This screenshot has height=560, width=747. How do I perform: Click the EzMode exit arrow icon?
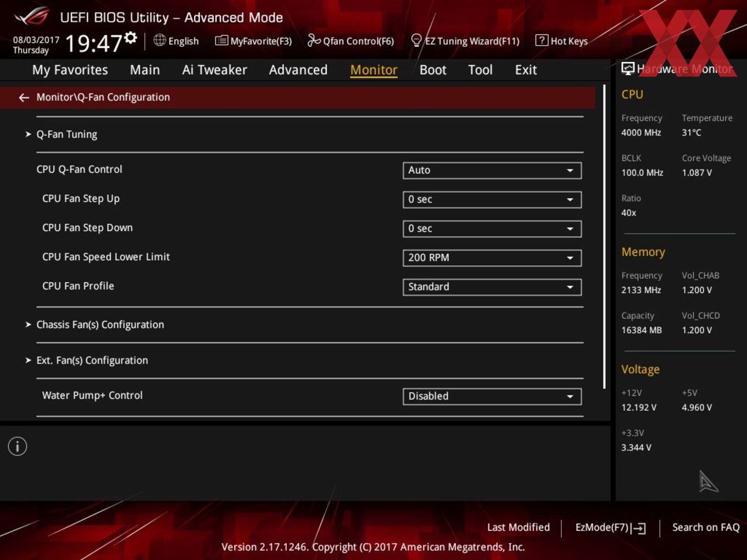(638, 528)
